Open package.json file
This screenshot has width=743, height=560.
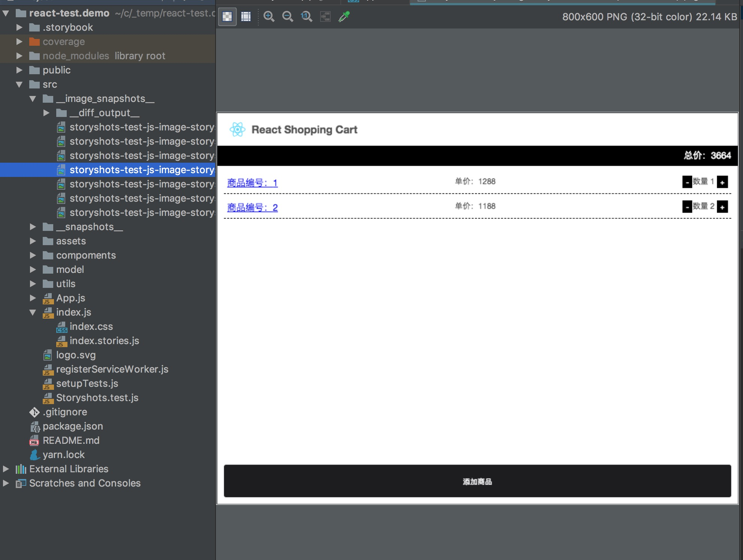click(x=73, y=426)
